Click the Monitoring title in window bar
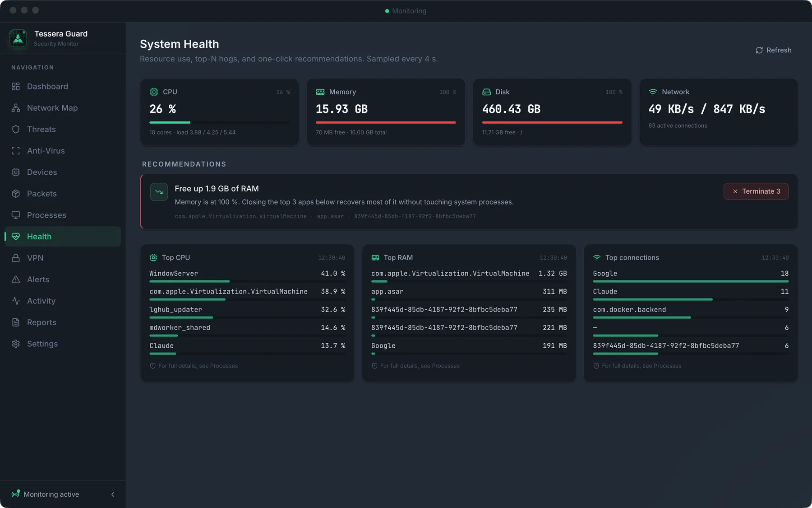The height and width of the screenshot is (508, 812). pyautogui.click(x=409, y=11)
